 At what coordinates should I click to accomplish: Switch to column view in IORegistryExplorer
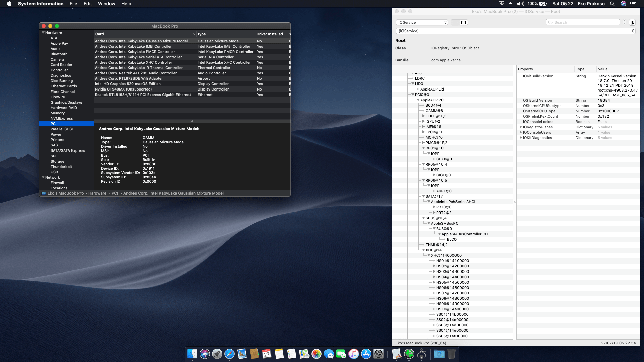tap(463, 22)
